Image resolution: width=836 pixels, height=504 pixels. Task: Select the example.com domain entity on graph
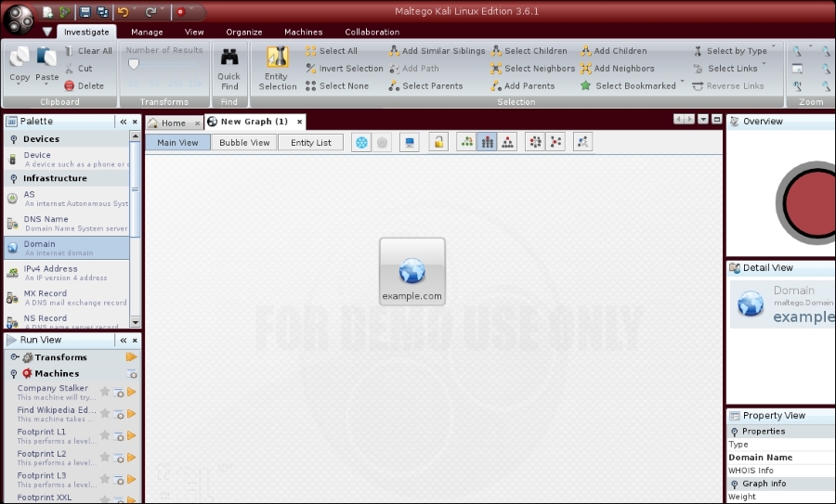(x=412, y=272)
